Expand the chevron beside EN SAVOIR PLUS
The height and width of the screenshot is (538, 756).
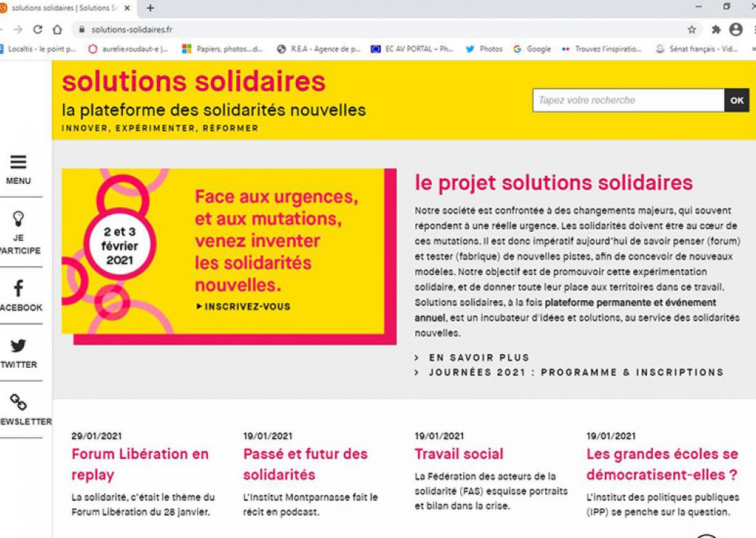[417, 358]
